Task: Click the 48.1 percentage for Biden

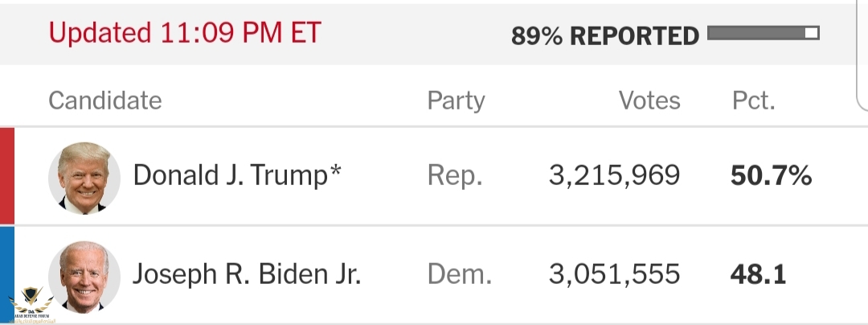Action: click(759, 274)
